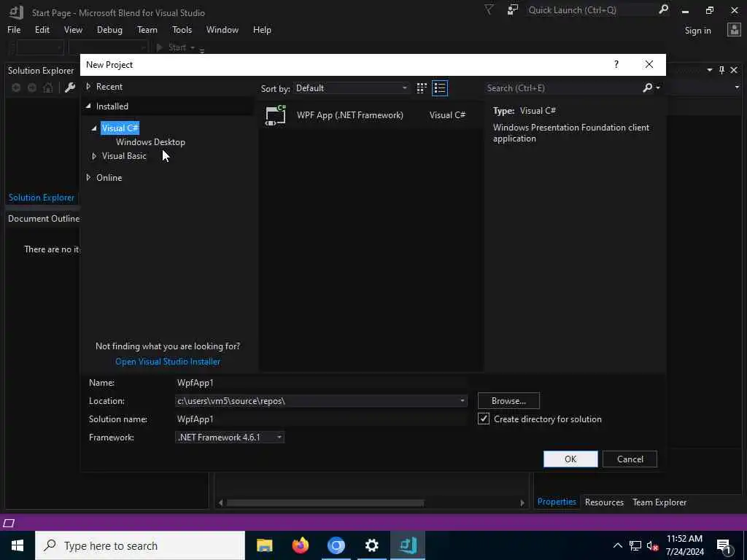The height and width of the screenshot is (560, 747).
Task: Pin the right-side panel
Action: (x=721, y=70)
